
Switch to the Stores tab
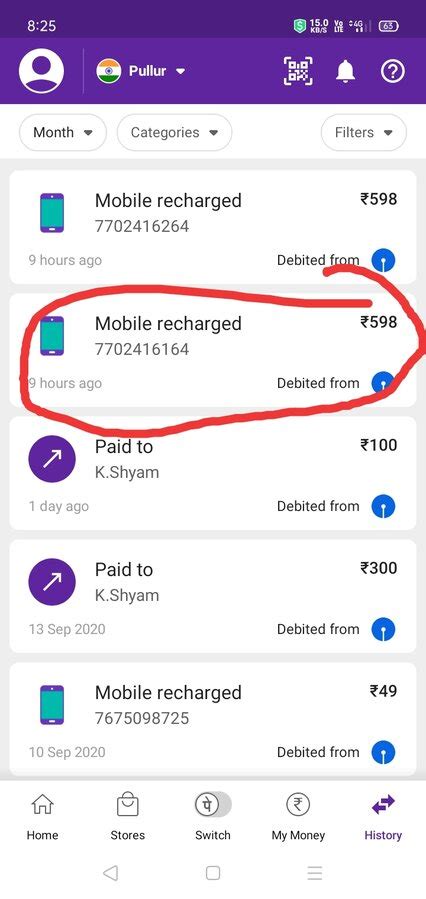click(x=127, y=816)
